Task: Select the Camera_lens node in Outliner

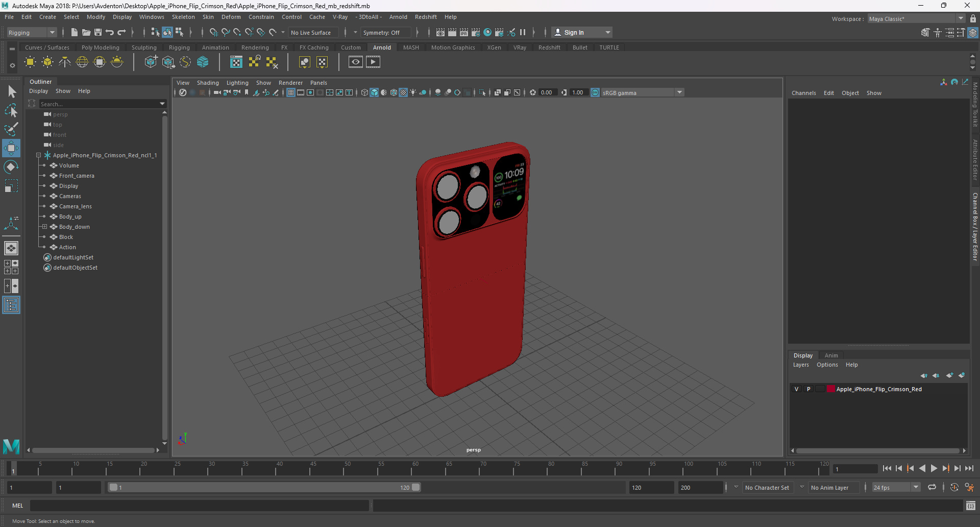Action: pos(75,206)
